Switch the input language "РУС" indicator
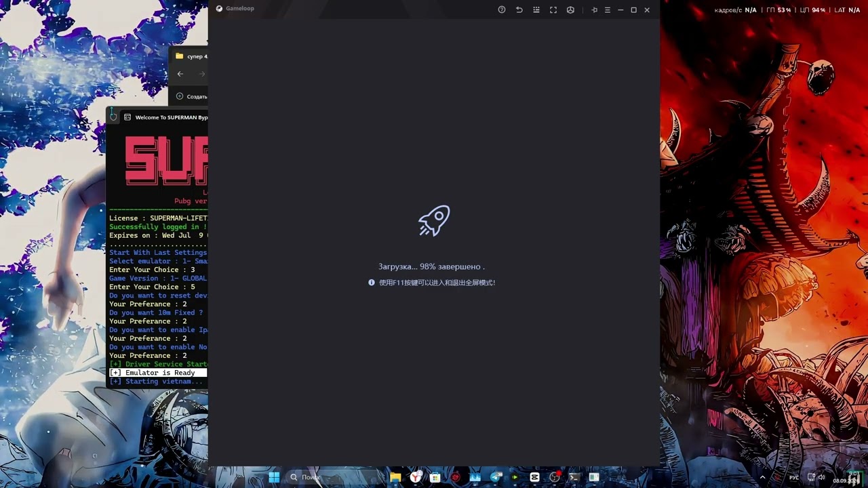The image size is (868, 488). (x=793, y=477)
